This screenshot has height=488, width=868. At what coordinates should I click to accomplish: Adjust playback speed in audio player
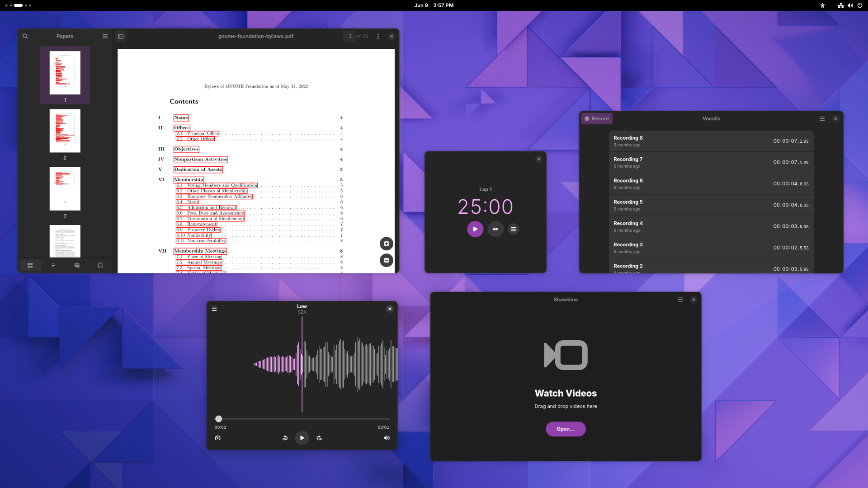(217, 438)
